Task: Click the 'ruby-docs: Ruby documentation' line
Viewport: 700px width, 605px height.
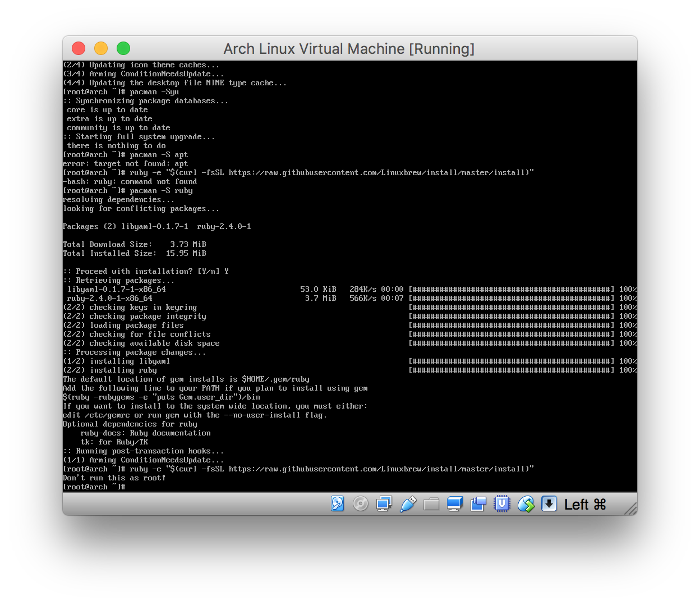Action: (x=146, y=433)
